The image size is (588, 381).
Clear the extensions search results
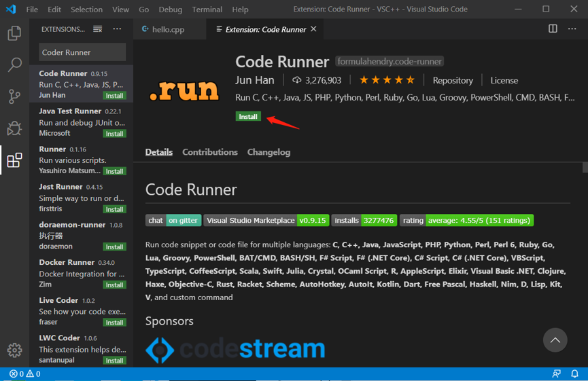tap(97, 29)
